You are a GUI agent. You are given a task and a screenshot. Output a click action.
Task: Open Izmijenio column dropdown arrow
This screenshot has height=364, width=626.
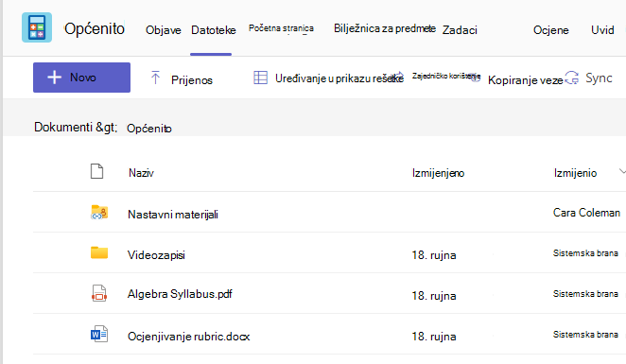pos(622,172)
